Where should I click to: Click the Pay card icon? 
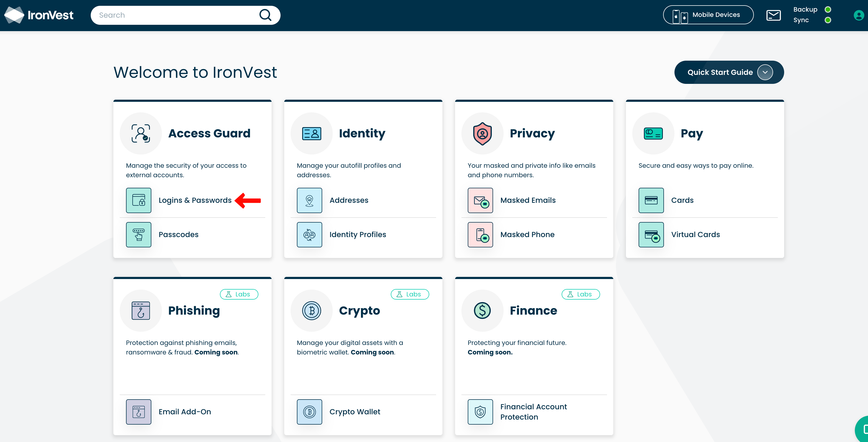pyautogui.click(x=653, y=133)
